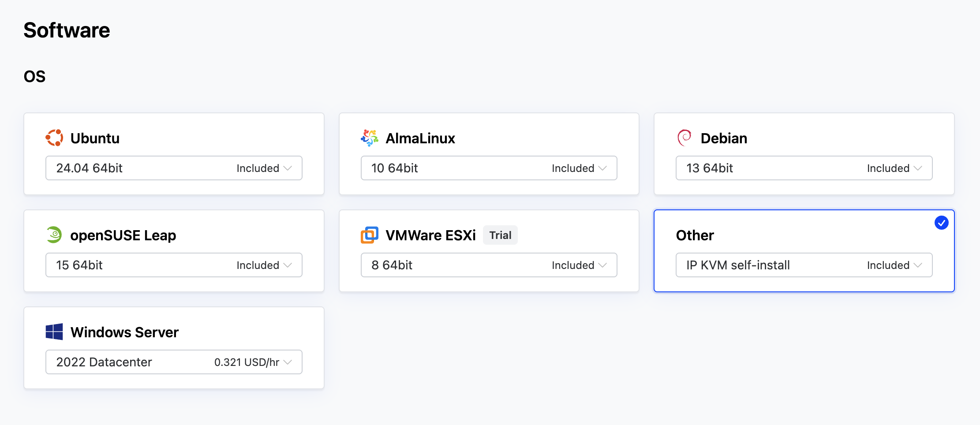
Task: Open the Debian 13 64bit version dropdown
Action: (x=804, y=168)
